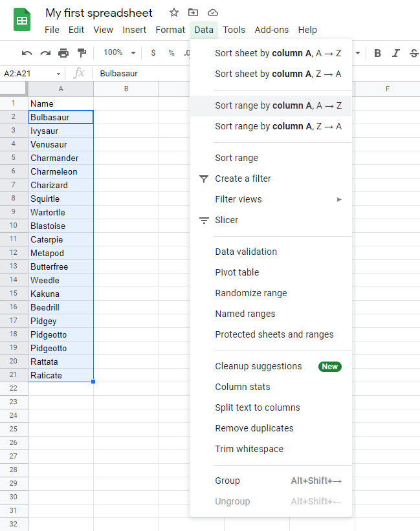420x531 pixels.
Task: Click the print icon
Action: [x=63, y=53]
